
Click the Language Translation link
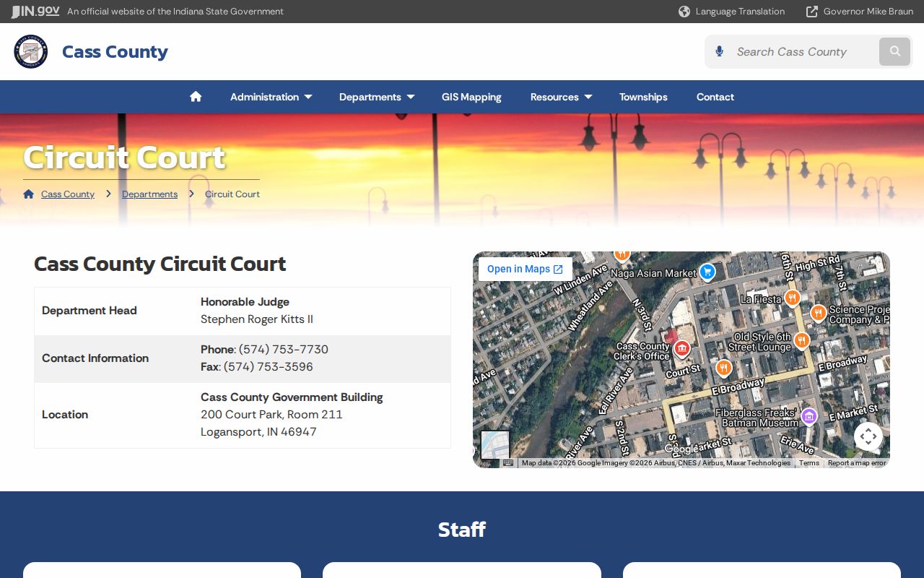coord(740,12)
